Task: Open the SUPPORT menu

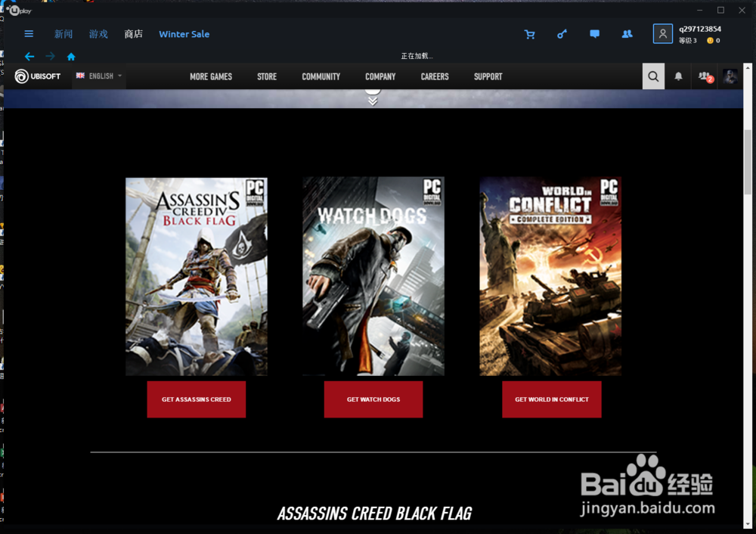Action: click(x=488, y=76)
